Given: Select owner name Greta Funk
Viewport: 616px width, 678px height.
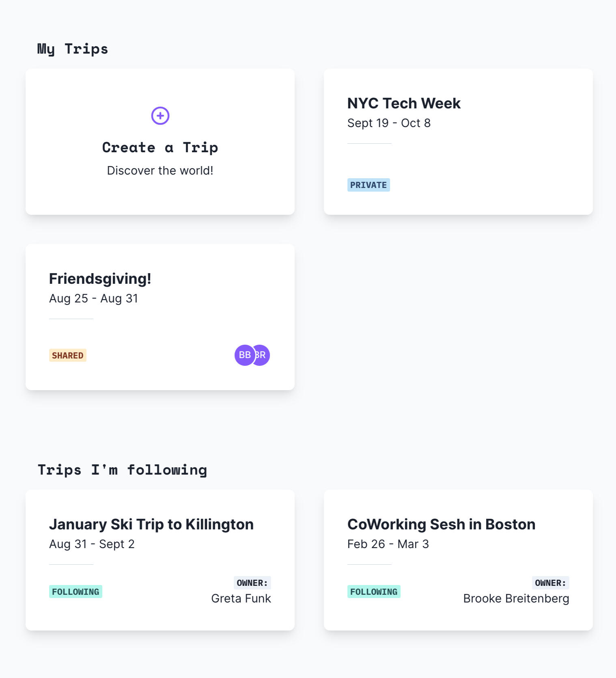Looking at the screenshot, I should coord(241,598).
